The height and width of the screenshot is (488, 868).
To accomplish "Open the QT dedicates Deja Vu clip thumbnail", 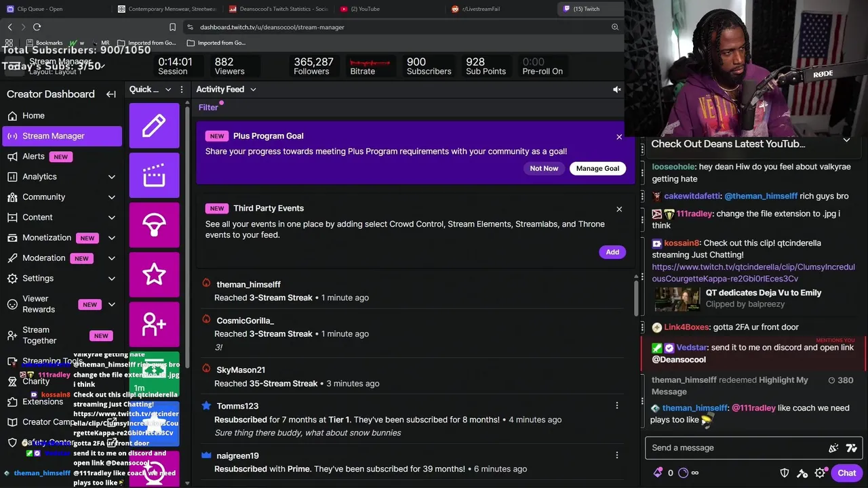I will [x=677, y=300].
